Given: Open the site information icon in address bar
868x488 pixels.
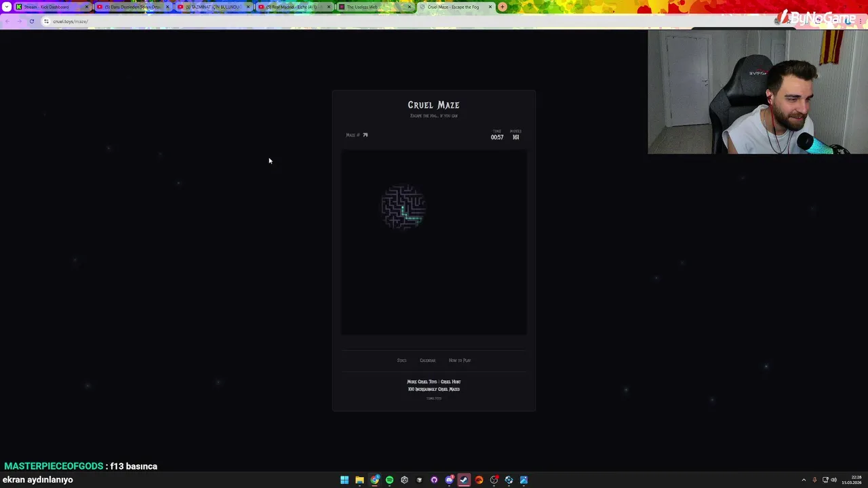Looking at the screenshot, I should tap(46, 21).
